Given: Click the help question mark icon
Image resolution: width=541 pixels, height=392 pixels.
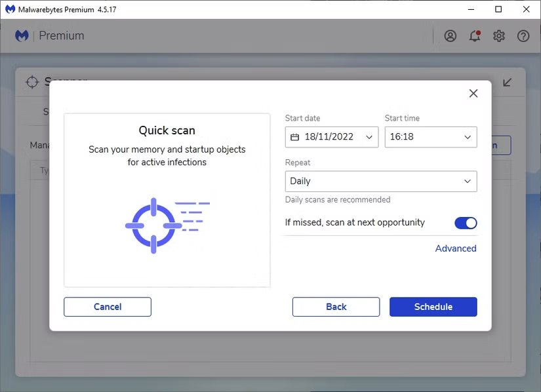Looking at the screenshot, I should 523,36.
